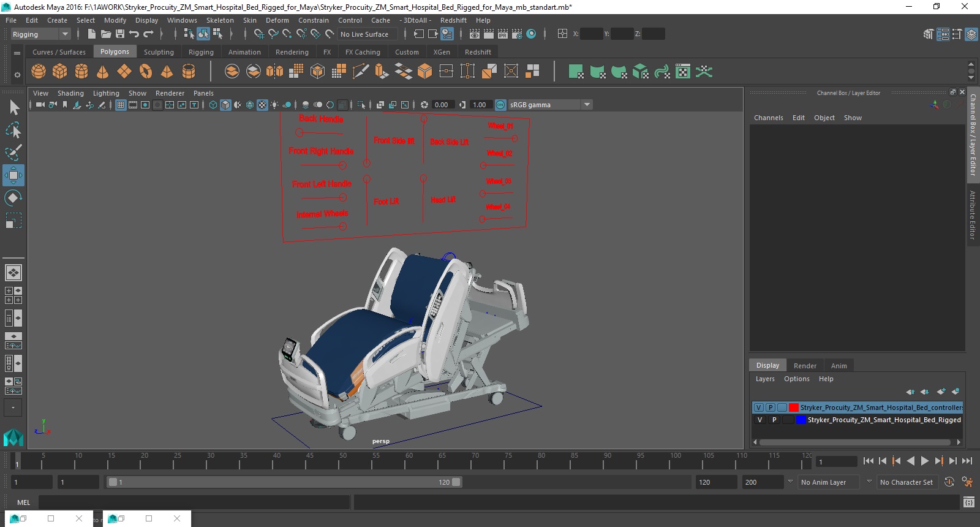Create a polygon cylinder from the shelf
This screenshot has height=527, width=980.
point(81,72)
